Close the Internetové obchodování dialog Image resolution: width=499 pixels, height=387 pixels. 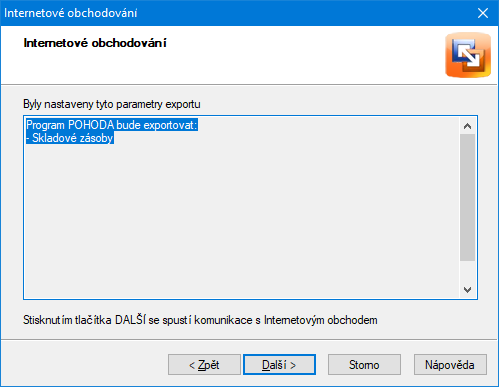pyautogui.click(x=483, y=13)
